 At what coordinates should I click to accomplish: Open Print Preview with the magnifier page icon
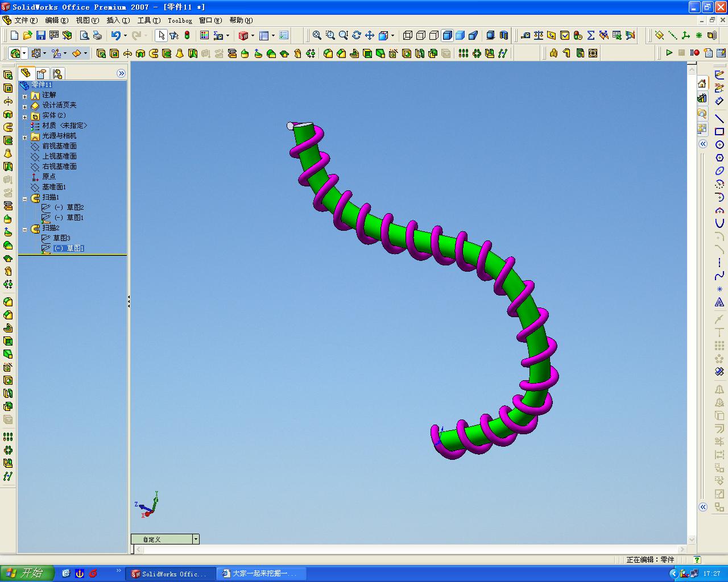pyautogui.click(x=85, y=35)
